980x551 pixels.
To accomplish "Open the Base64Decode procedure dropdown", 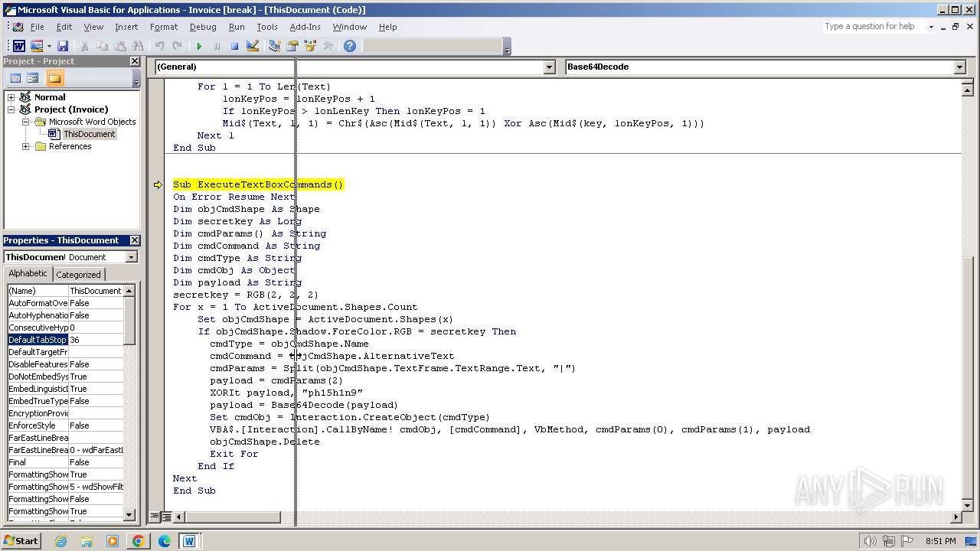I will click(x=959, y=67).
